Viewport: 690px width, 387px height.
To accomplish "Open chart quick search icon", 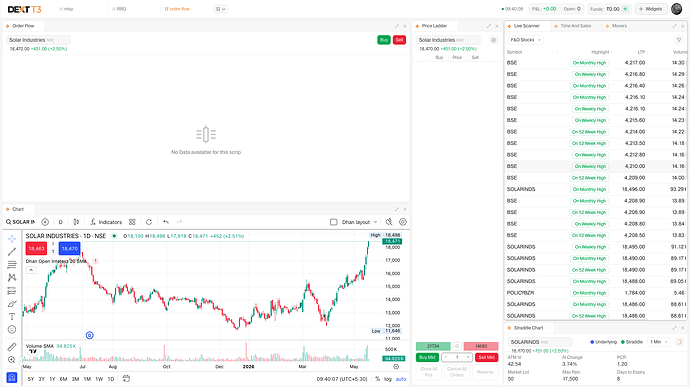I will [x=389, y=222].
